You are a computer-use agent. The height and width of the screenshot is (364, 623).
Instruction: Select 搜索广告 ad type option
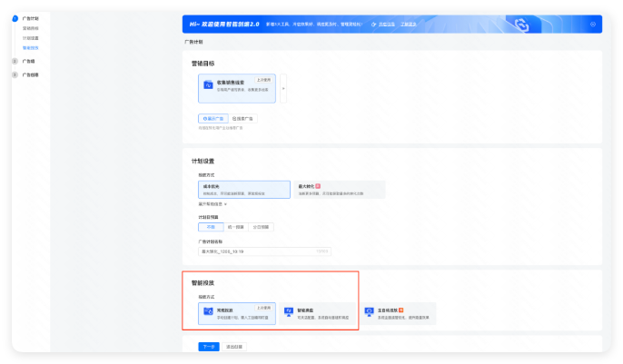point(244,118)
